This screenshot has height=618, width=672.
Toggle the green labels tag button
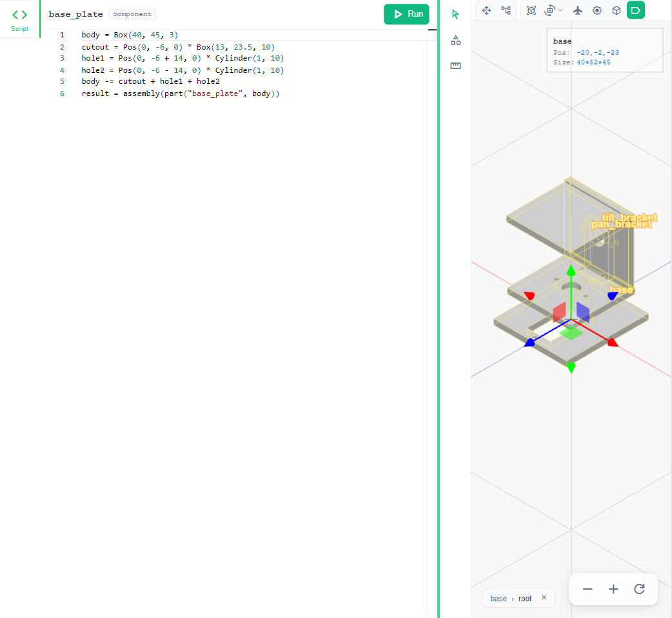pos(636,10)
